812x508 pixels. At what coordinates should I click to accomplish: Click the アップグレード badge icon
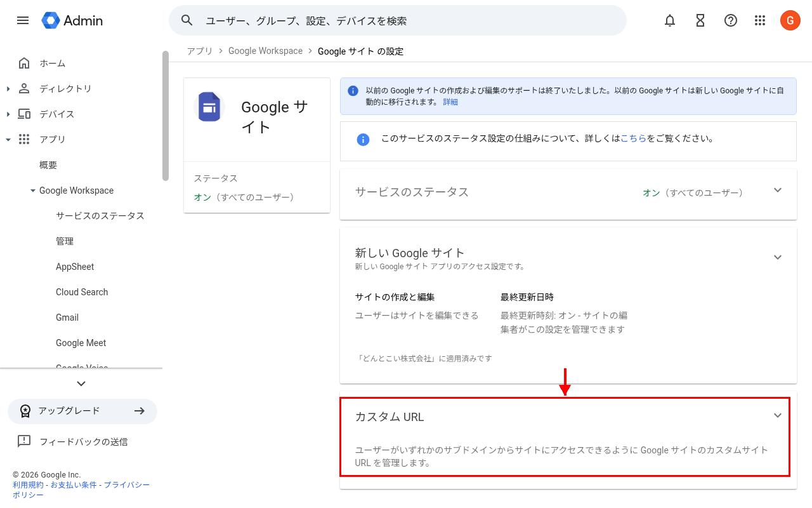click(26, 411)
